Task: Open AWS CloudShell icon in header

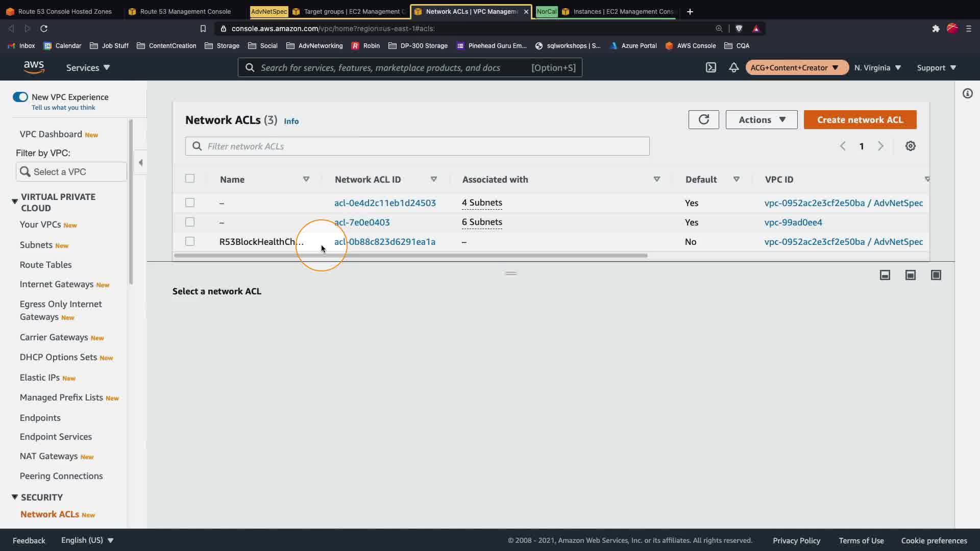Action: [710, 67]
